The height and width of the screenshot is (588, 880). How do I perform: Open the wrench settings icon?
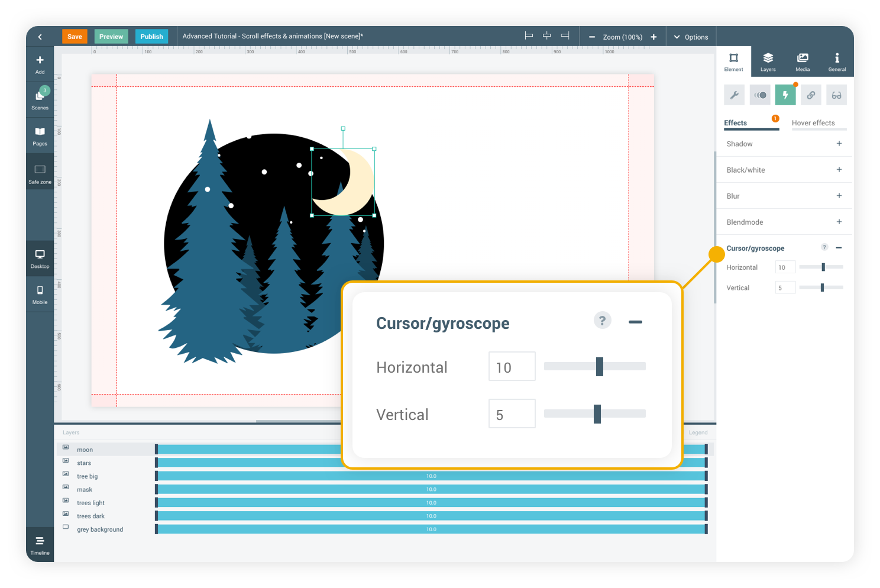(734, 95)
